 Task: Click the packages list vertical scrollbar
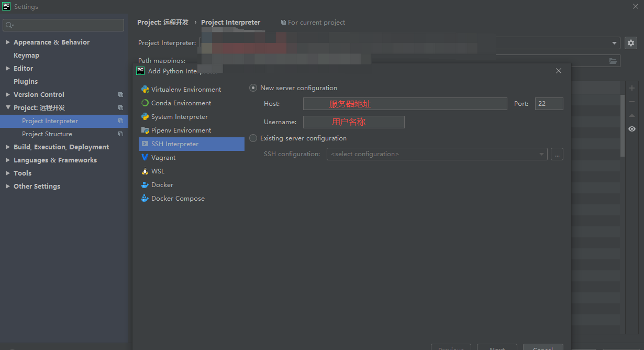tap(622, 126)
